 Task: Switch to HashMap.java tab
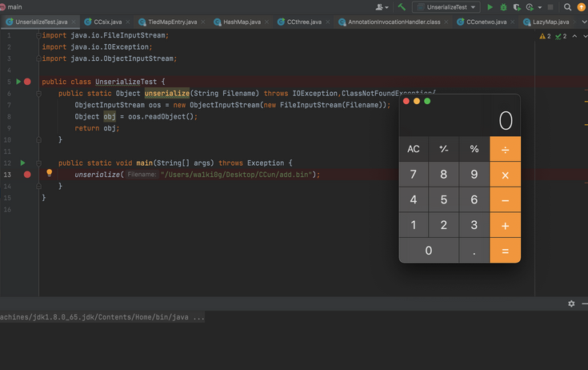point(242,22)
